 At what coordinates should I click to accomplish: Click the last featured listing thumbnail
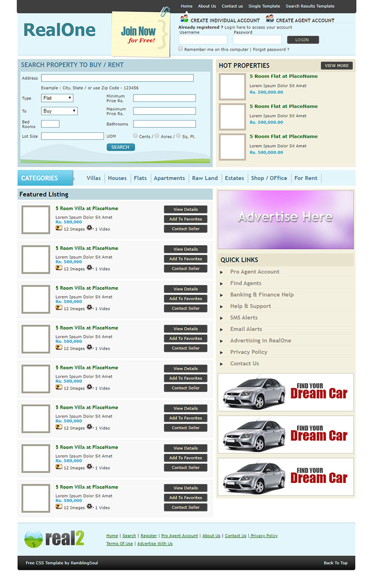[x=36, y=498]
